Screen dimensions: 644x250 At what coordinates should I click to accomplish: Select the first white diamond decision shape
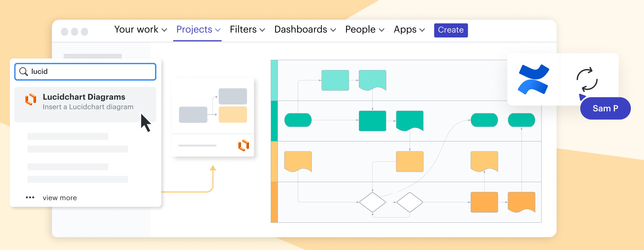tap(372, 202)
